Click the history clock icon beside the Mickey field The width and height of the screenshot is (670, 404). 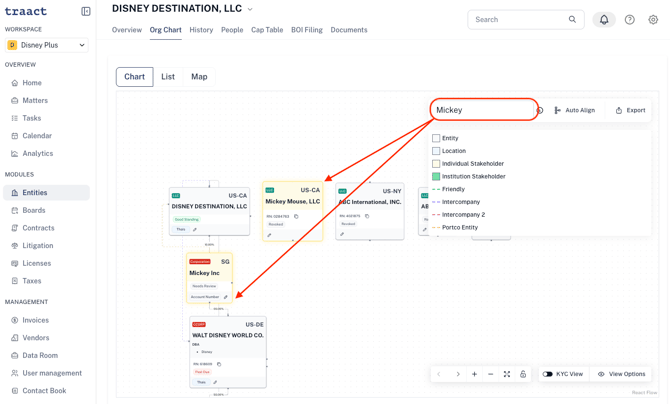pos(540,110)
